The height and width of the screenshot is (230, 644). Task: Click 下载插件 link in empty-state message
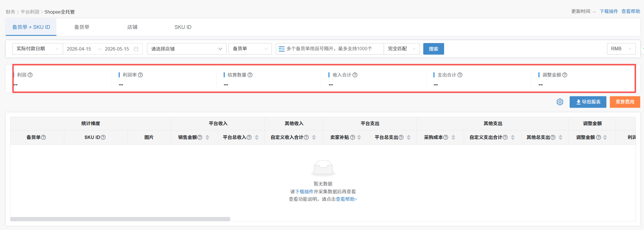tap(304, 192)
